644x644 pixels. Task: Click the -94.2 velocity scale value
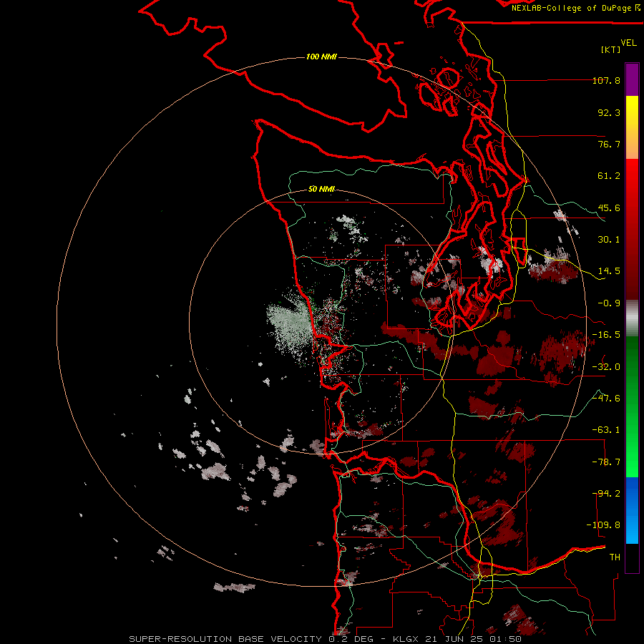606,494
